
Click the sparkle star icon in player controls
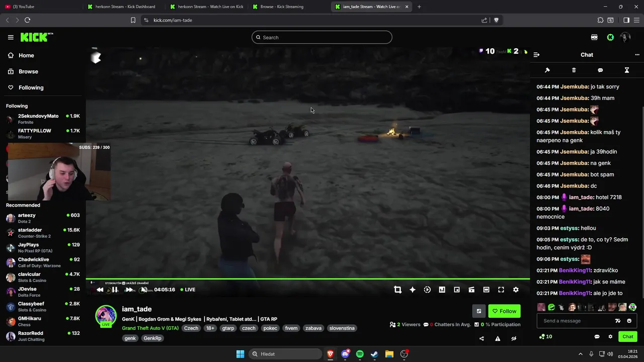pos(413,290)
